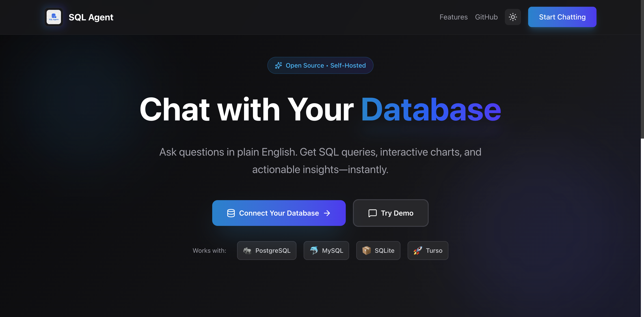Click the Connect Your Database button
Image resolution: width=644 pixels, height=317 pixels.
(279, 213)
